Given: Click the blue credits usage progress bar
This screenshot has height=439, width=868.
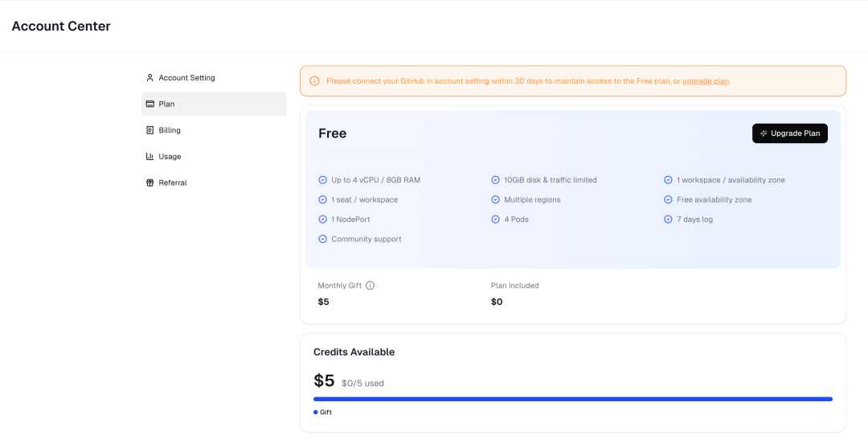Looking at the screenshot, I should click(x=572, y=399).
